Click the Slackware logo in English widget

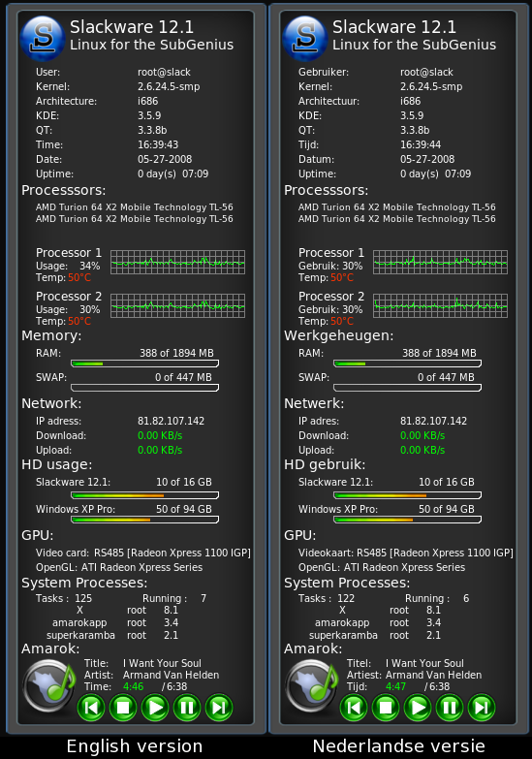click(x=43, y=38)
